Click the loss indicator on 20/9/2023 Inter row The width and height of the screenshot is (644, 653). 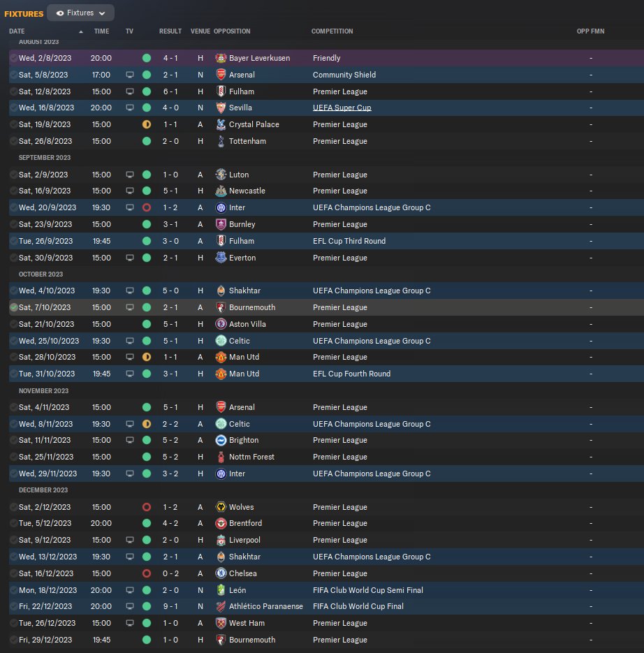pos(147,207)
